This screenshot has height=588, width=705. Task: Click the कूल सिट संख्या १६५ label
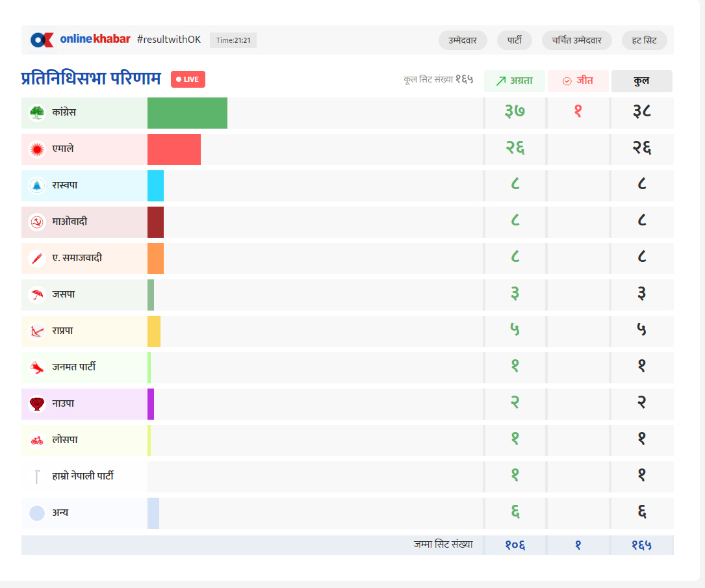tap(439, 79)
